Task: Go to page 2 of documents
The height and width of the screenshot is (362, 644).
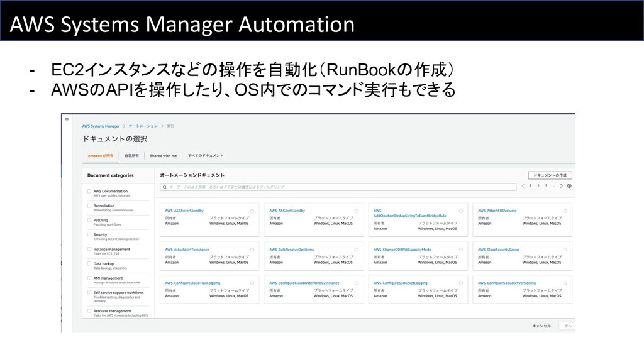Action: pos(538,186)
